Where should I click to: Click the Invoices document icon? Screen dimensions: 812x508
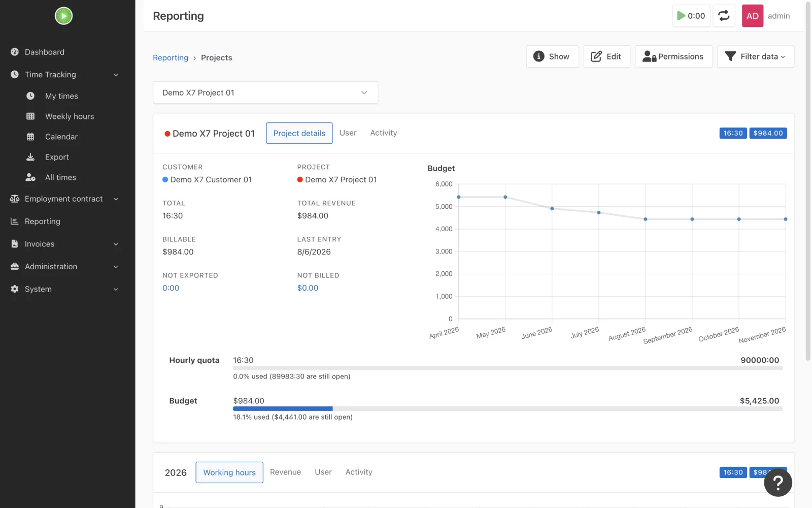point(15,244)
